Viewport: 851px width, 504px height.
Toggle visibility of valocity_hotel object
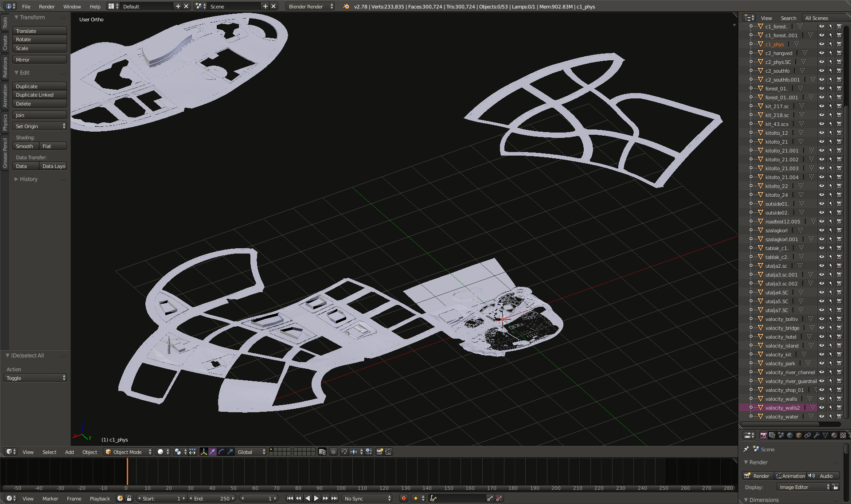[x=821, y=337]
